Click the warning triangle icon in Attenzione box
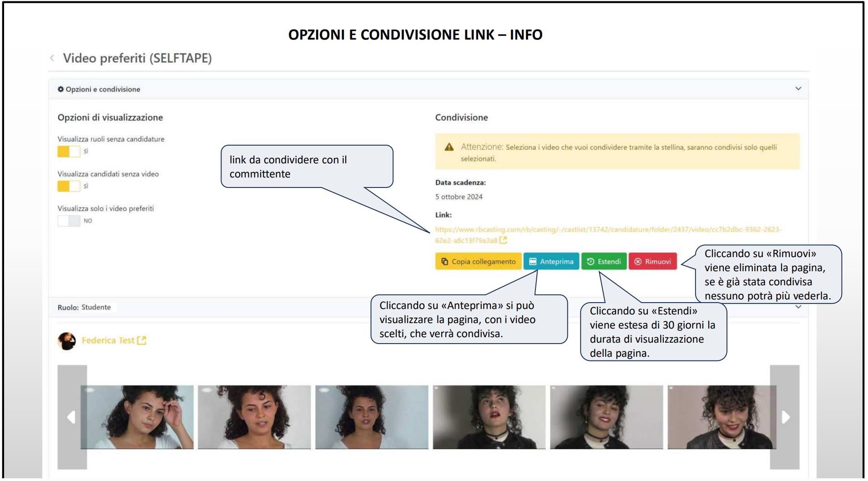The height and width of the screenshot is (481, 868). (449, 147)
